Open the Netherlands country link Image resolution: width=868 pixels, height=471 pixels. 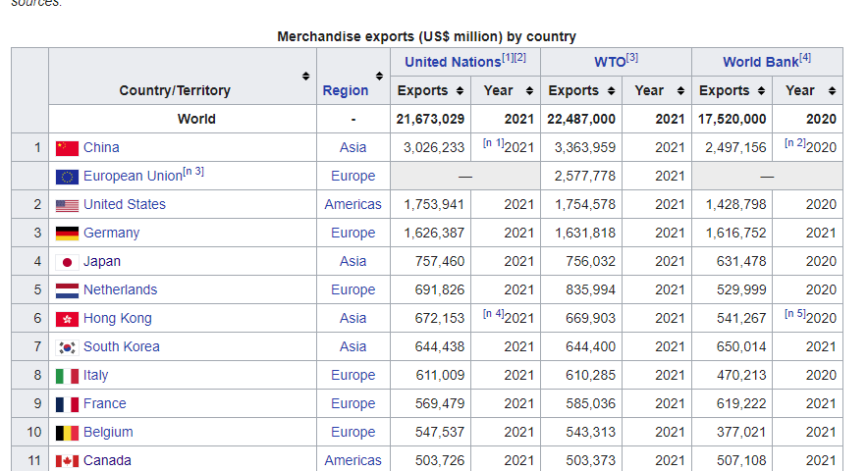pyautogui.click(x=120, y=290)
